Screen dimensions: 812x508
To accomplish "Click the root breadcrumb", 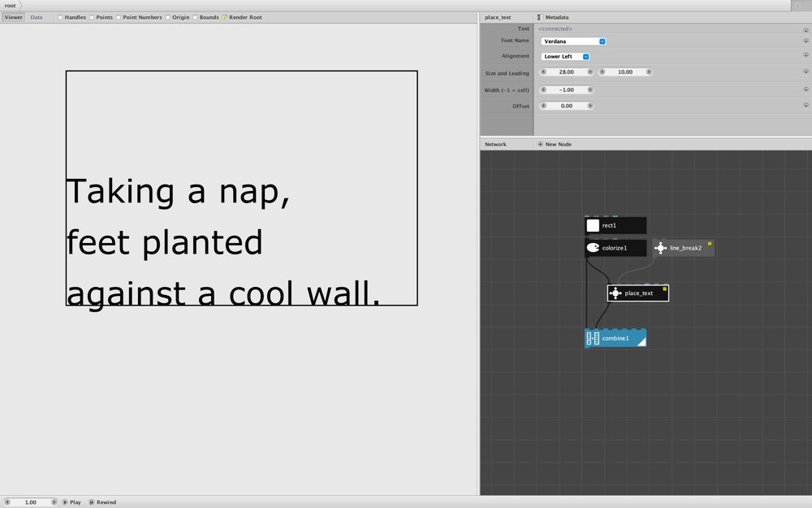I will (x=11, y=6).
